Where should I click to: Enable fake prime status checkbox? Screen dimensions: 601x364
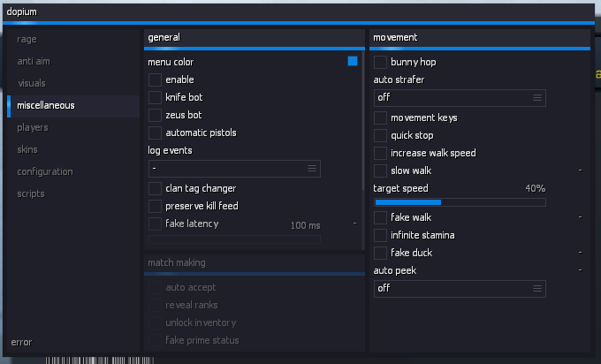(x=155, y=340)
